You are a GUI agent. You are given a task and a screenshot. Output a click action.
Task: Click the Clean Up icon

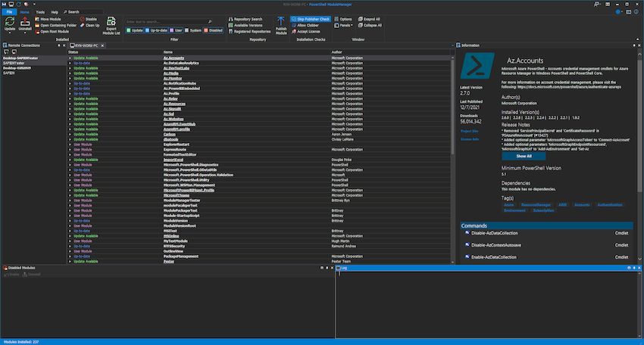[x=80, y=25]
